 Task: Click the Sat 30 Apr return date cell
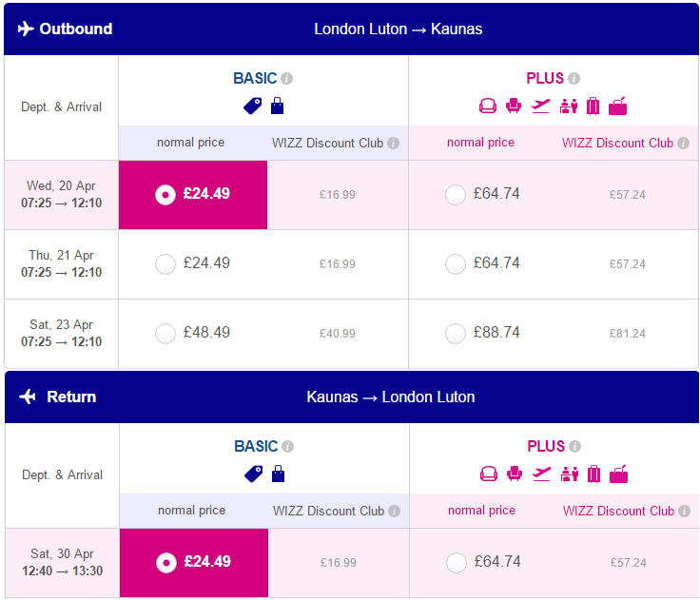(x=63, y=563)
